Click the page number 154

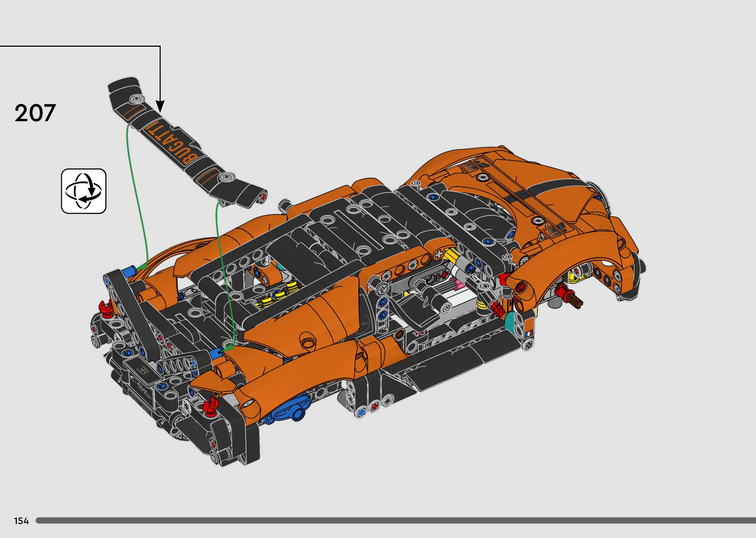[22, 521]
